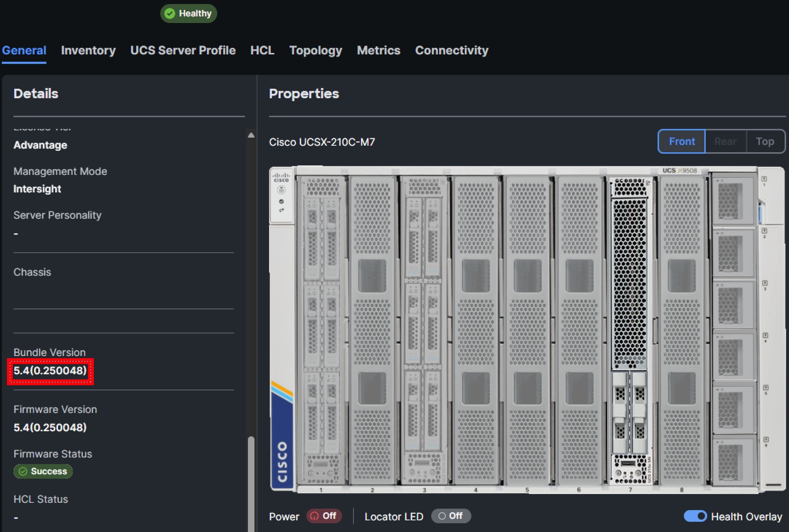The image size is (789, 532).
Task: Click the Bundle Version value 5.4(0.250048)
Action: tap(50, 371)
